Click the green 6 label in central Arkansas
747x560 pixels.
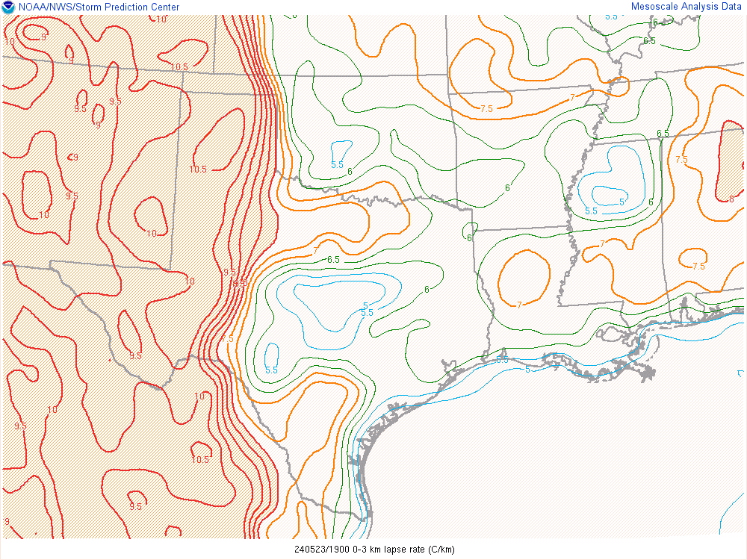[x=507, y=188]
